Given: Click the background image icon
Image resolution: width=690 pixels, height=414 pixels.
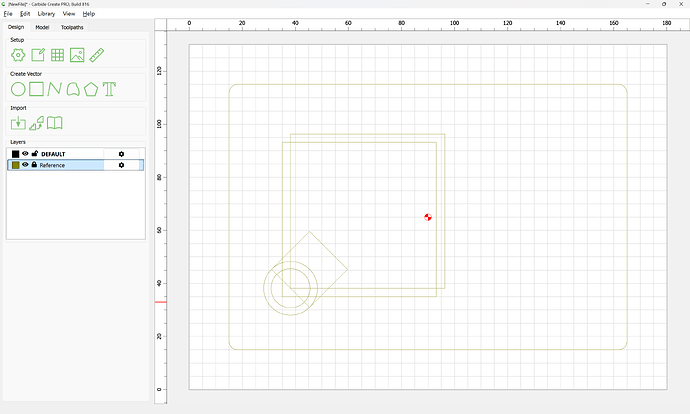Looking at the screenshot, I should (x=77, y=55).
